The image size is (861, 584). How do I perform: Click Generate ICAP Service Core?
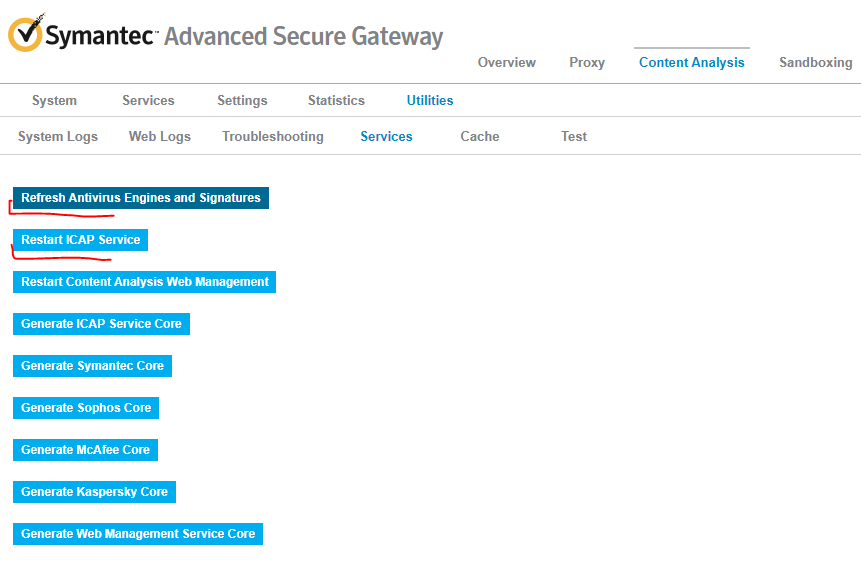click(101, 324)
